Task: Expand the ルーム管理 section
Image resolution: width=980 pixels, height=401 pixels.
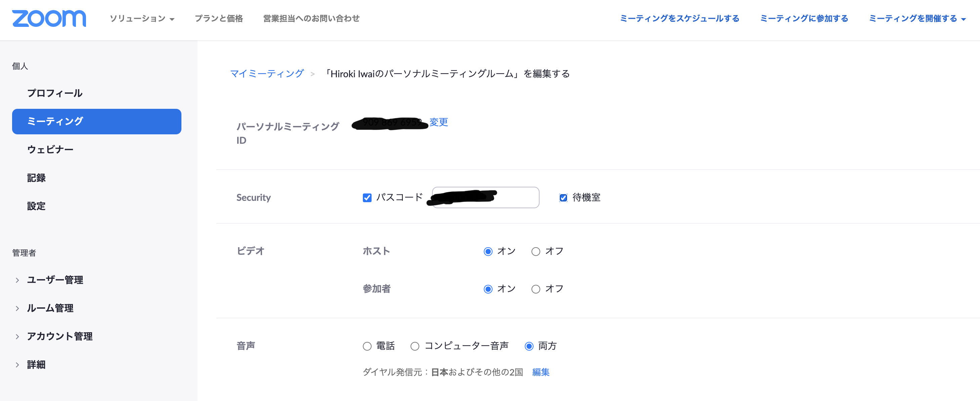Action: point(50,308)
